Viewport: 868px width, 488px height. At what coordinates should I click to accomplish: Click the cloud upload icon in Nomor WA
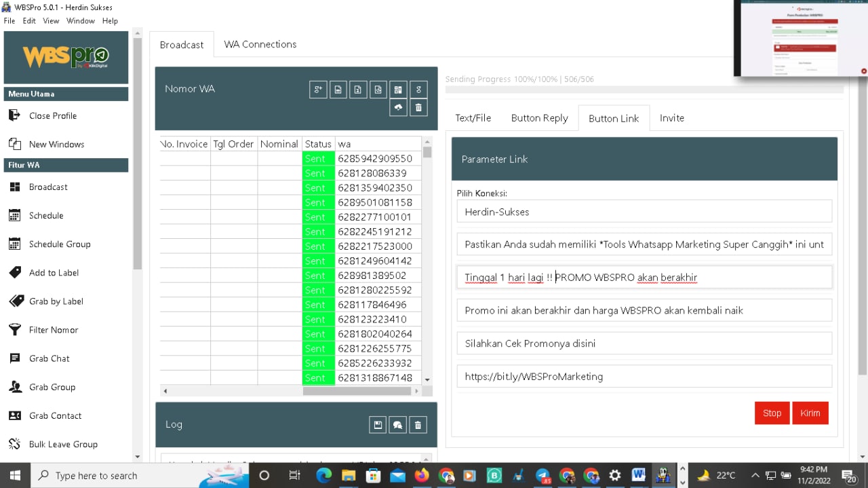(x=398, y=107)
